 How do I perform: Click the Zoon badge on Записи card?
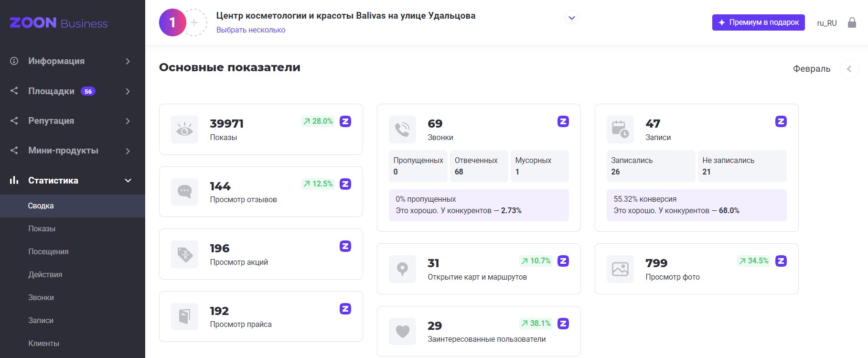(781, 121)
